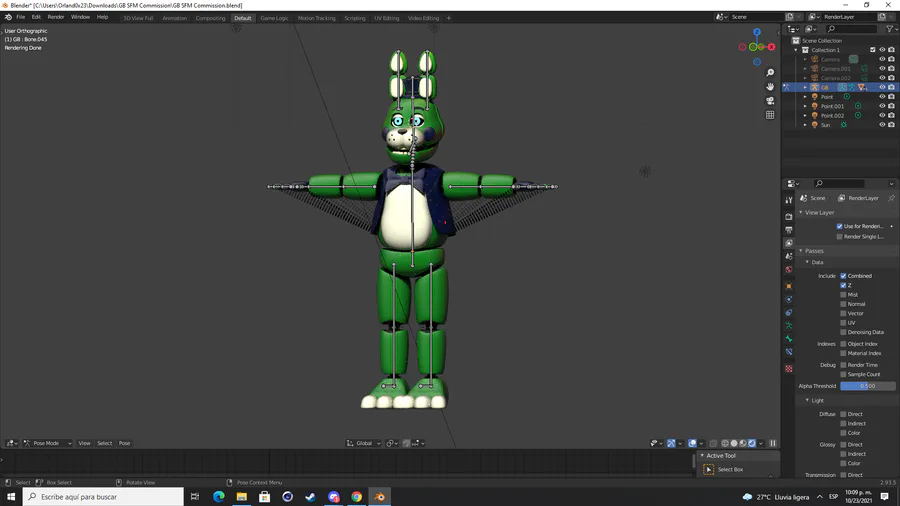Open the Object properties tab icon

click(x=789, y=286)
